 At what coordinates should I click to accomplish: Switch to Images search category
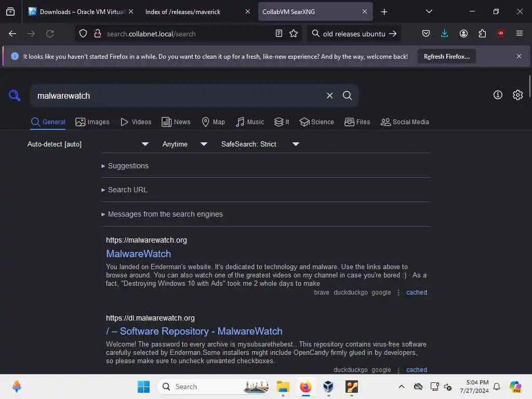tap(92, 122)
